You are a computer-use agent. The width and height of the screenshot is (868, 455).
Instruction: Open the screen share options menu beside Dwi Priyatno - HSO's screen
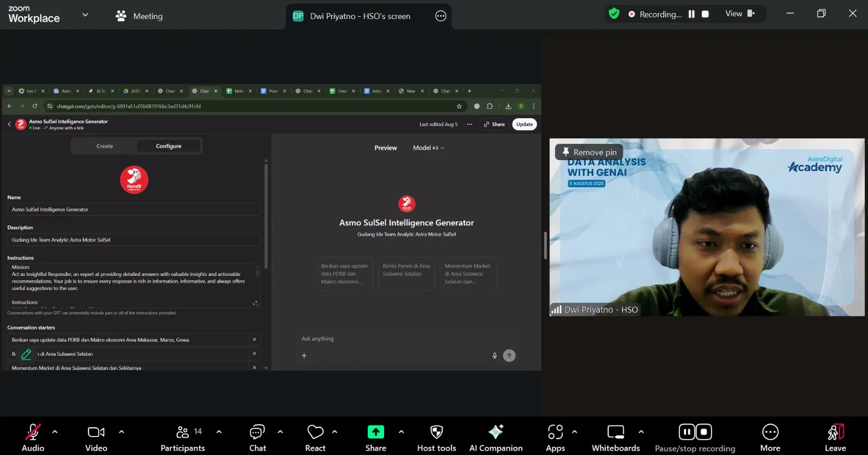pyautogui.click(x=441, y=16)
